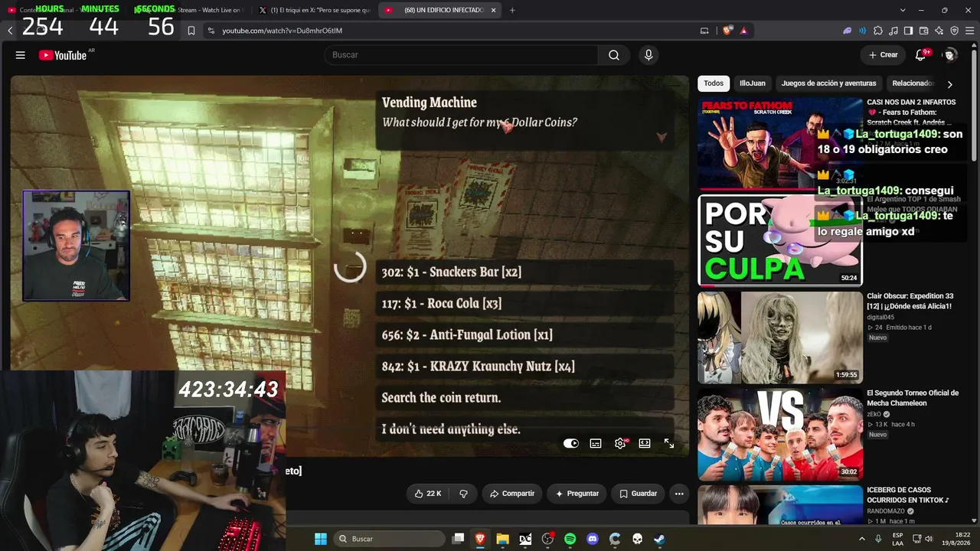This screenshot has height=551, width=980.
Task: Open the Fears to Fathom video thumbnail
Action: point(780,143)
